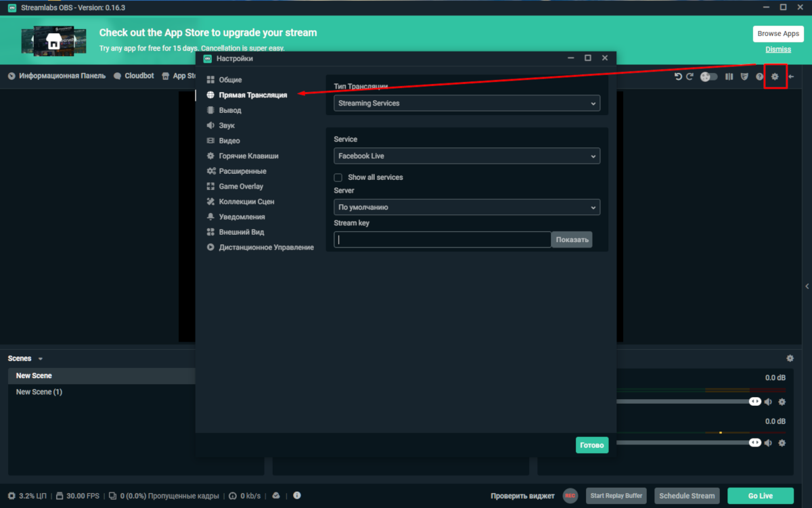Click the CPU usage icon in status bar
Image resolution: width=812 pixels, height=508 pixels.
[x=12, y=496]
